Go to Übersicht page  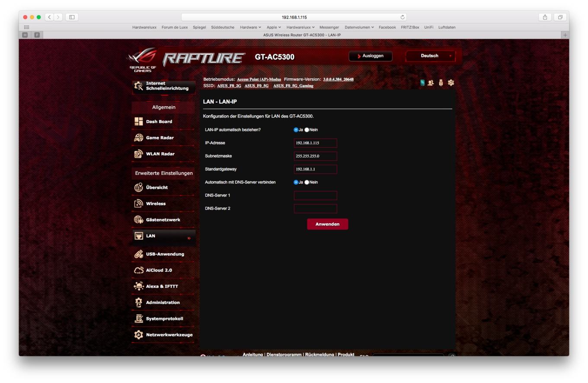(163, 187)
